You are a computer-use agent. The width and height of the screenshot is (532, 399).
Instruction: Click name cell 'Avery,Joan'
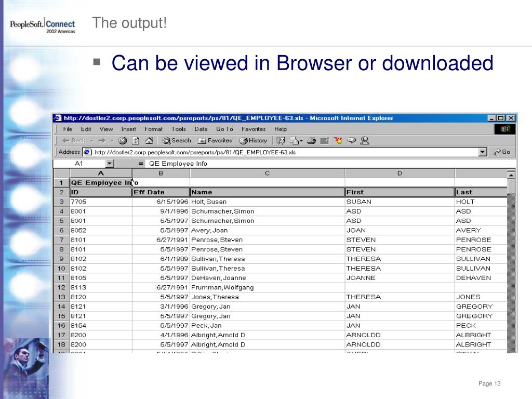pos(268,230)
